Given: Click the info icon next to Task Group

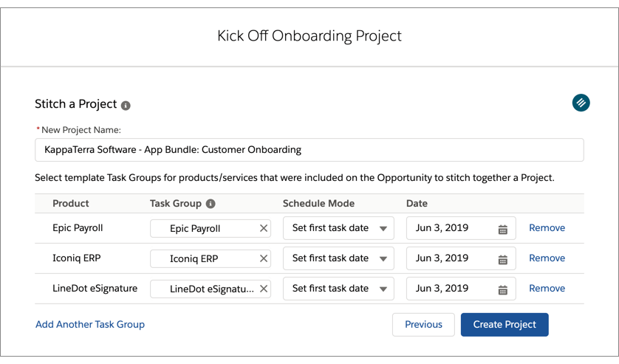Looking at the screenshot, I should (211, 204).
